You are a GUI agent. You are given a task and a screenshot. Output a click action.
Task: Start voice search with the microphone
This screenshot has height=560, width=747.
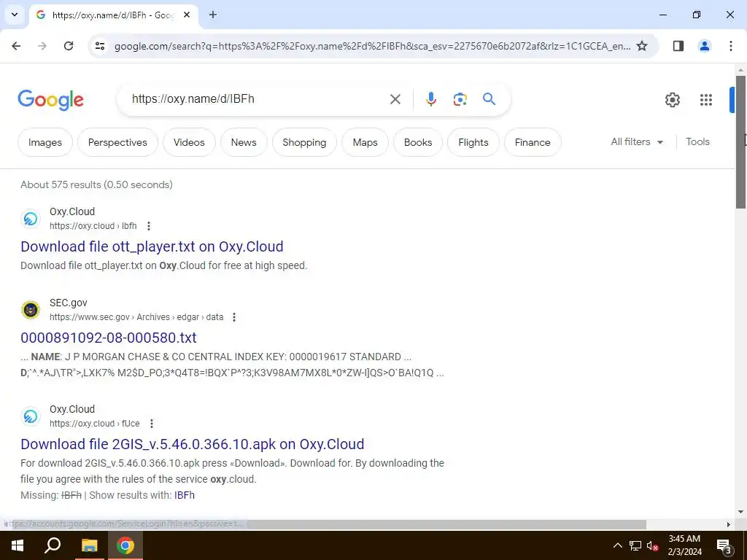(x=430, y=99)
